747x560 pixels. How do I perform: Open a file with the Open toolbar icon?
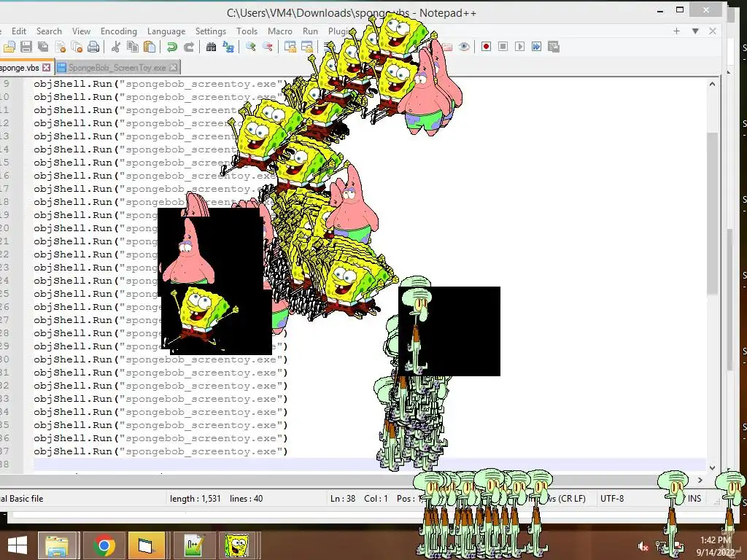(9, 47)
